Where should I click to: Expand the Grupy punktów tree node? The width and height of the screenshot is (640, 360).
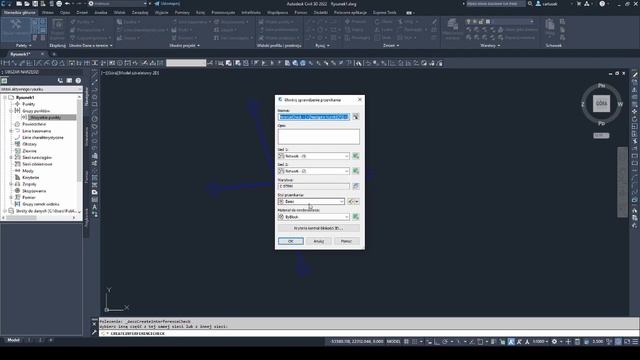click(11, 111)
